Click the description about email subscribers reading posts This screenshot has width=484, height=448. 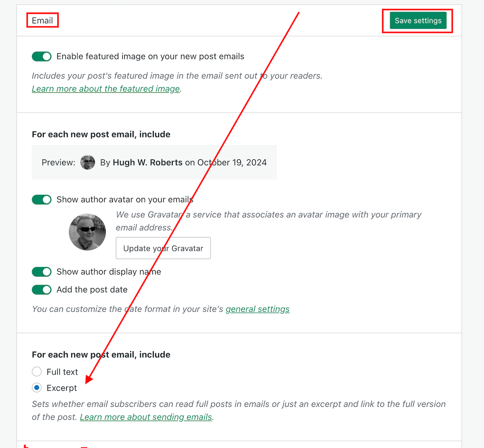[238, 404]
